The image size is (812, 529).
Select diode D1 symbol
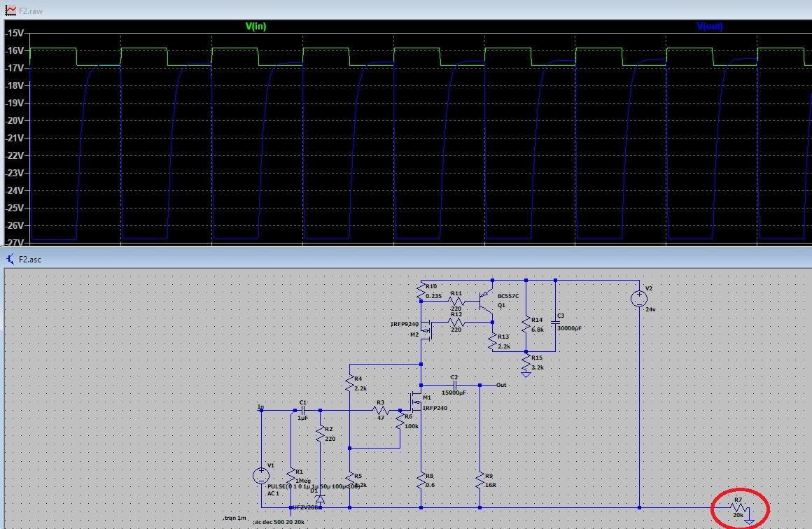click(320, 500)
